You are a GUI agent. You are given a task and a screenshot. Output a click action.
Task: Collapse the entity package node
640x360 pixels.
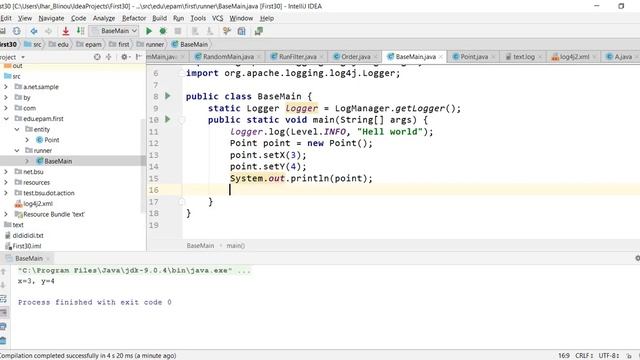[x=17, y=129]
